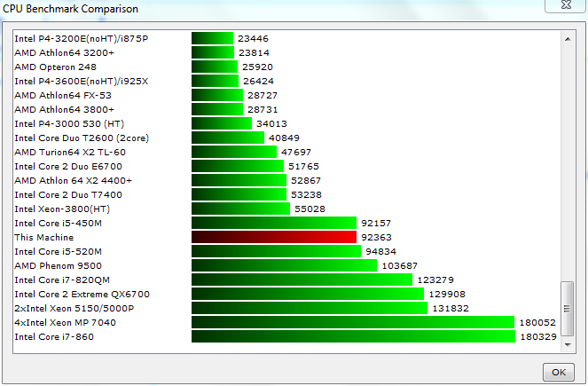The width and height of the screenshot is (588, 386).
Task: Click the score value 53238
Action: pos(306,195)
